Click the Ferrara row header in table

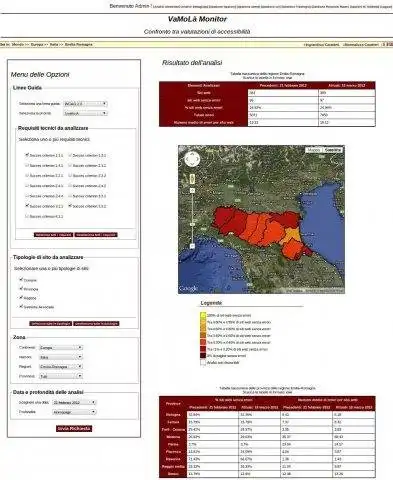click(x=173, y=422)
